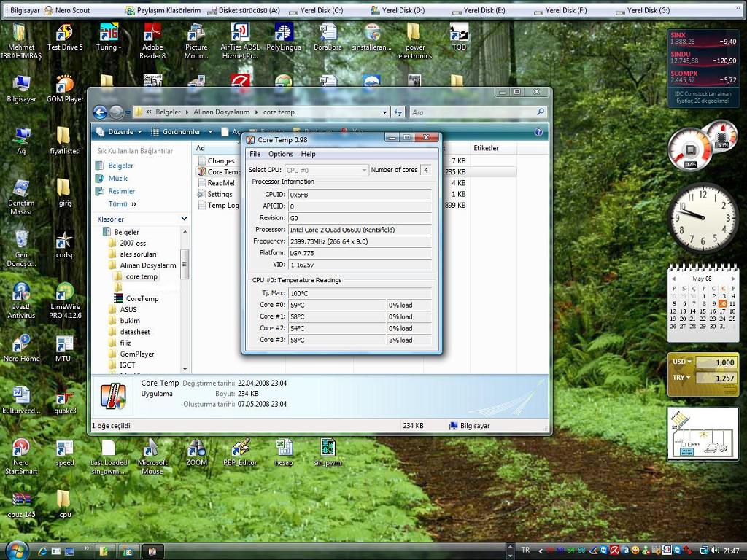
Task: Expand the Select CPU dropdown
Action: (x=326, y=170)
